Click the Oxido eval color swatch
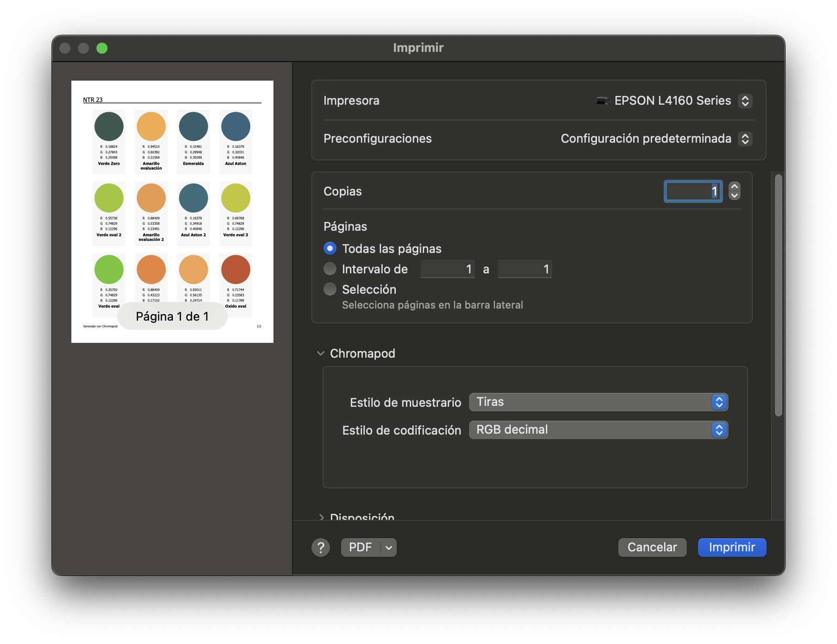This screenshot has width=837, height=644. 235,270
